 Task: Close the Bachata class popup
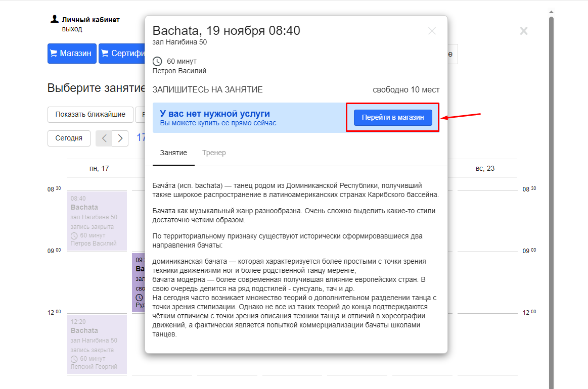(x=432, y=31)
